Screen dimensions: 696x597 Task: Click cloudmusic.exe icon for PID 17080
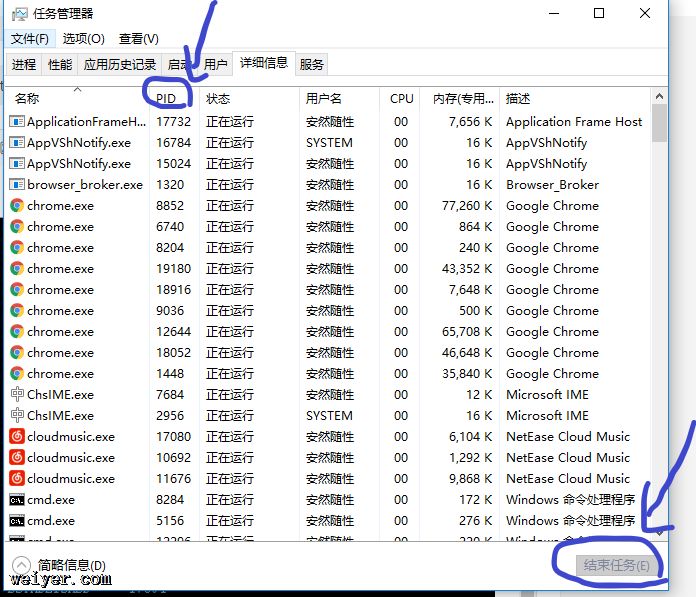tap(17, 436)
